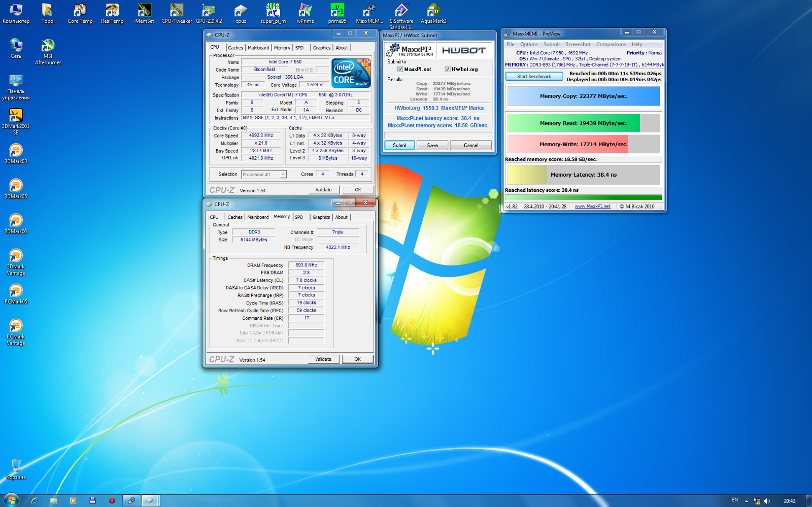Open super_pi_mod desktop icon
Screen dimensions: 812x507
273,14
